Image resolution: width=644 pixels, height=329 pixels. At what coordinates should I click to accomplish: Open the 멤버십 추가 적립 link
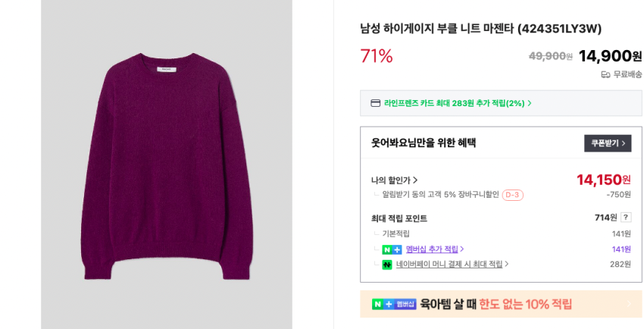434,249
